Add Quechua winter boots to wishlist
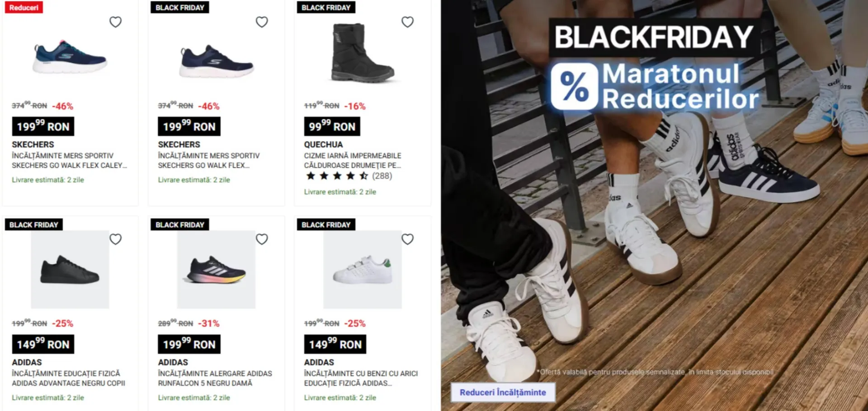Screen dimensions: 868x411 (408, 22)
